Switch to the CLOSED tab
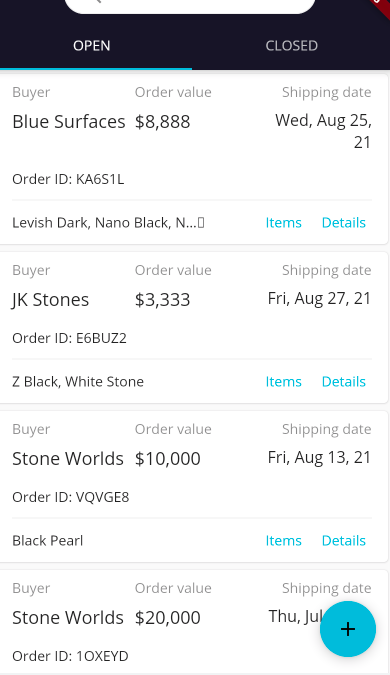 [x=291, y=46]
